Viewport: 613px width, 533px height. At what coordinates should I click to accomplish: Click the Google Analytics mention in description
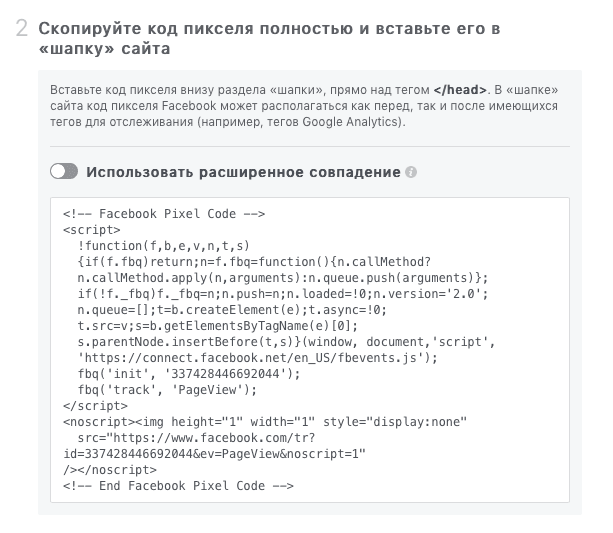pos(350,122)
